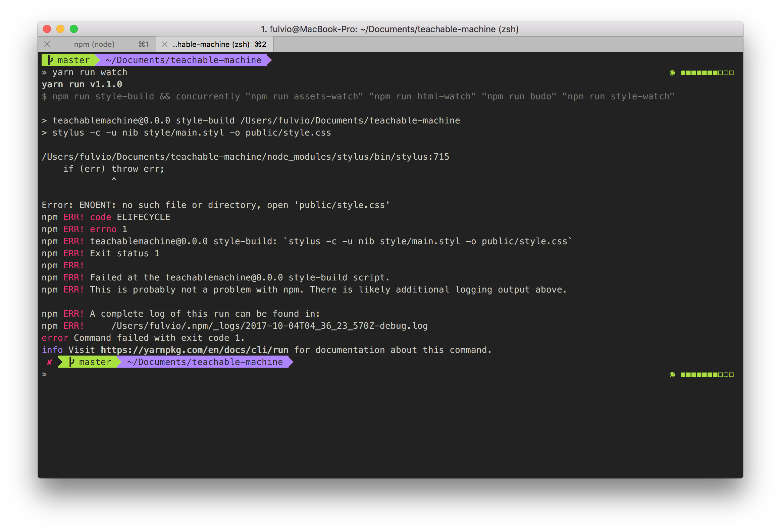Click the purple ~/Documents/teachable-machine top prompt segment
This screenshot has width=781, height=532.
tap(184, 60)
